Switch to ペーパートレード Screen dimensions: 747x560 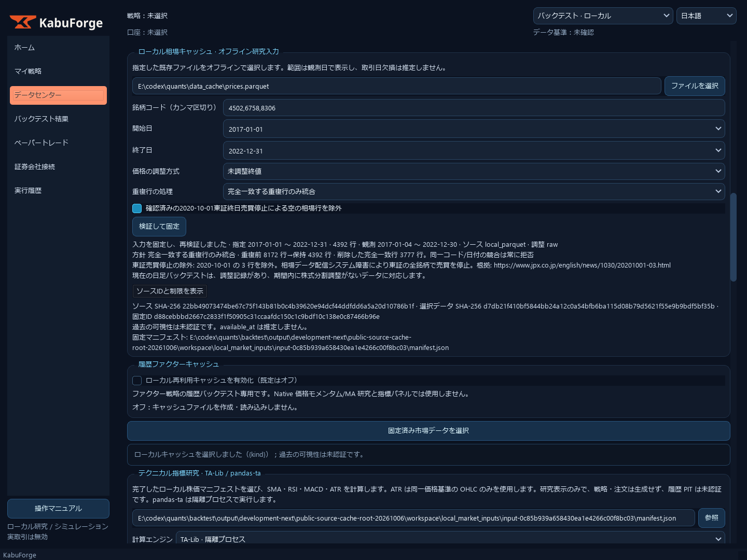tap(58, 143)
